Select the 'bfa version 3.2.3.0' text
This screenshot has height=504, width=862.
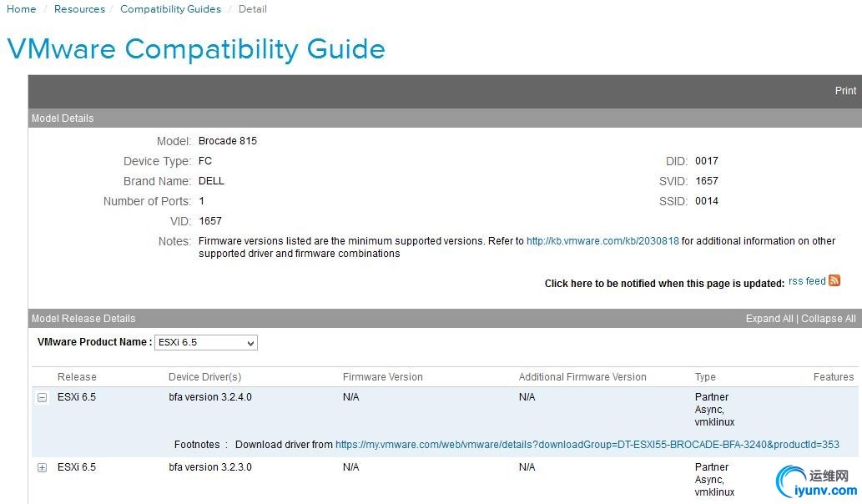click(210, 467)
